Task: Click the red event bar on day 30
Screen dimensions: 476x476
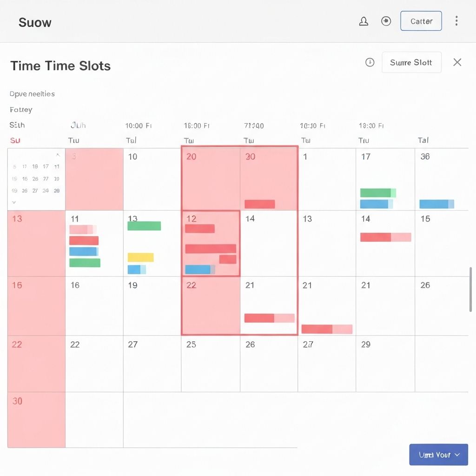Action: (x=259, y=204)
